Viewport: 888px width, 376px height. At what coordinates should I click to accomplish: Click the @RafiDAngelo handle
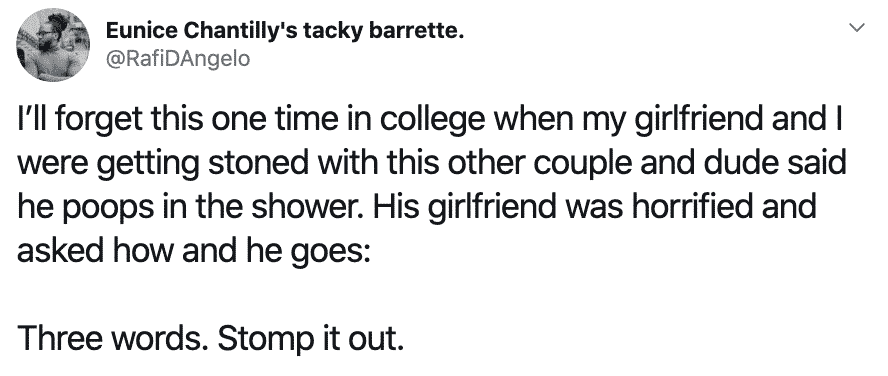point(178,58)
